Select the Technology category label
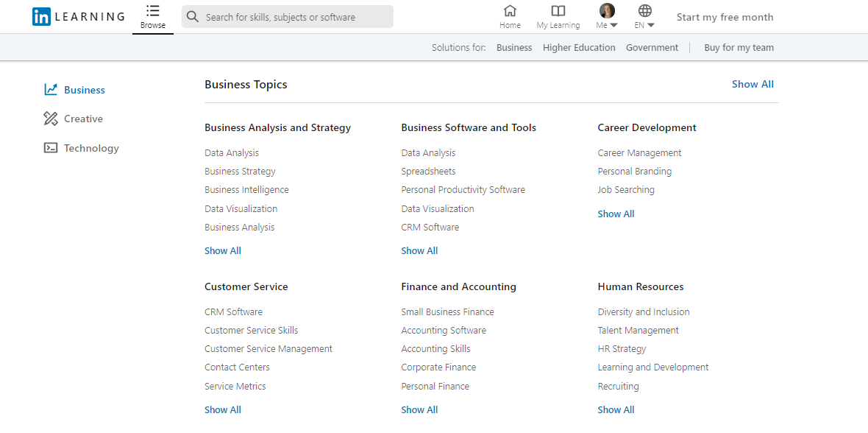 click(91, 148)
